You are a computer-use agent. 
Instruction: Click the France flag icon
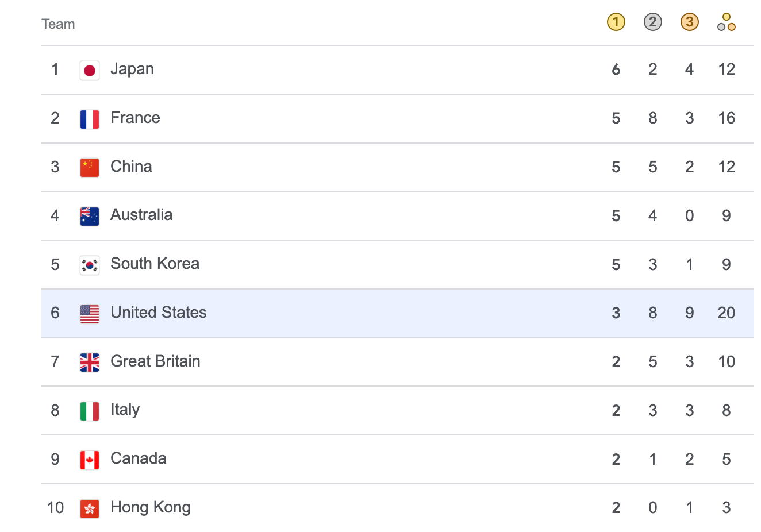(x=90, y=119)
